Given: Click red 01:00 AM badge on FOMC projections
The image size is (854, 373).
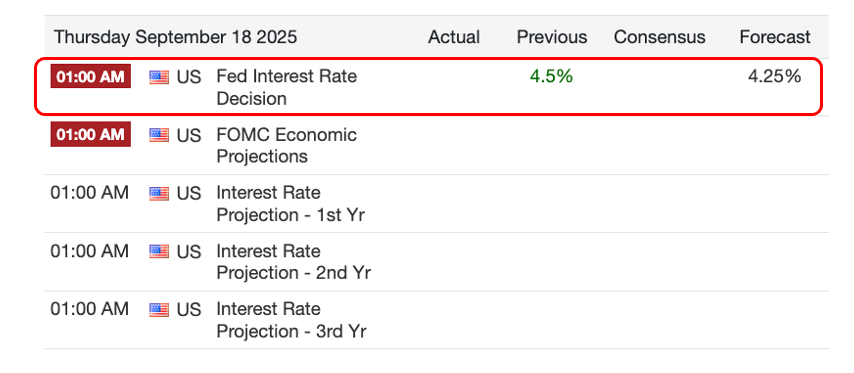Looking at the screenshot, I should pos(90,134).
